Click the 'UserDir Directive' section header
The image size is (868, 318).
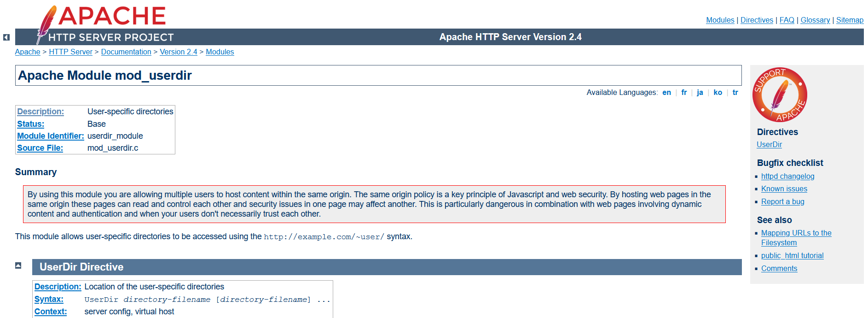[x=387, y=267]
